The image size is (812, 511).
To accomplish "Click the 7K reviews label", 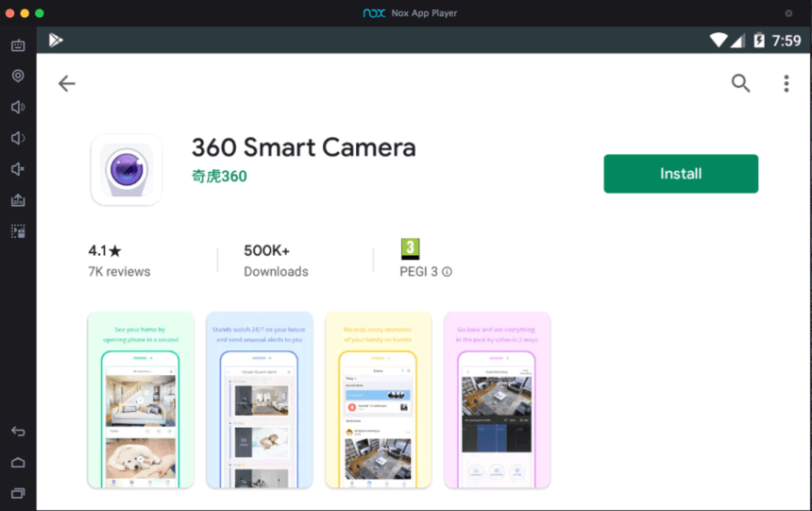I will 119,272.
